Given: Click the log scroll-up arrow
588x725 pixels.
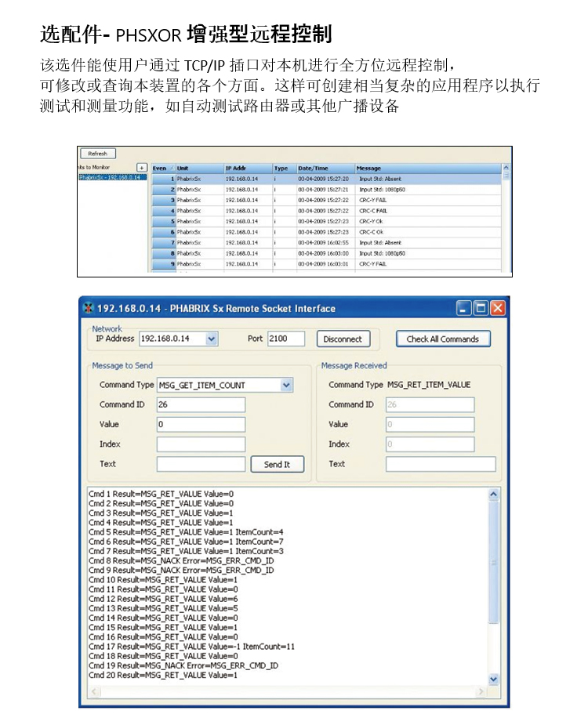Looking at the screenshot, I should coord(493,495).
